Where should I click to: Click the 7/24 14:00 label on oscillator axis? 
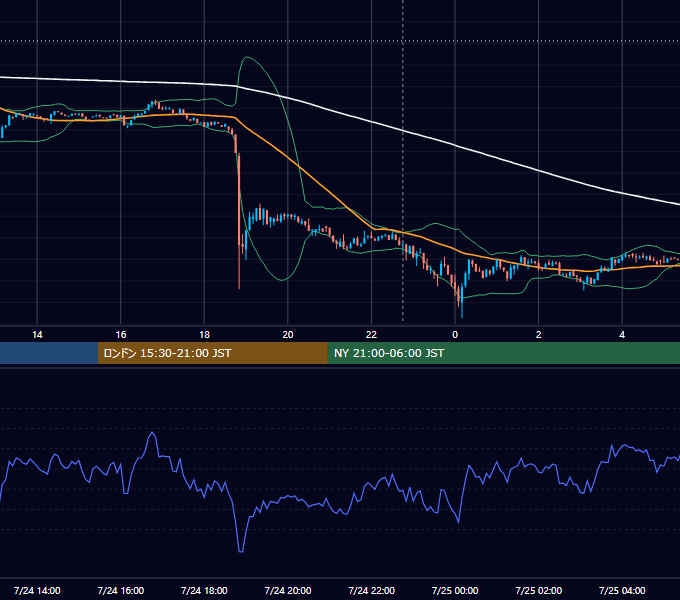37,590
